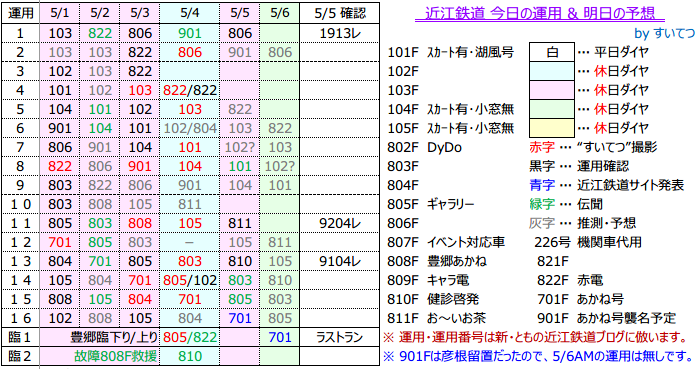Select the 5/4 column header

pyautogui.click(x=190, y=13)
